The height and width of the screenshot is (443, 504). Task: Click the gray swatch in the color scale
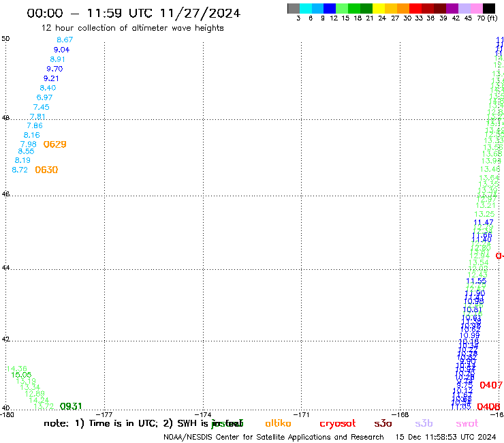point(294,8)
